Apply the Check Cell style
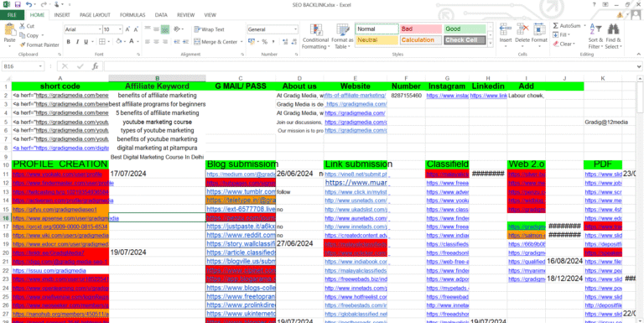Screen dimensions: 644x323 [465, 40]
